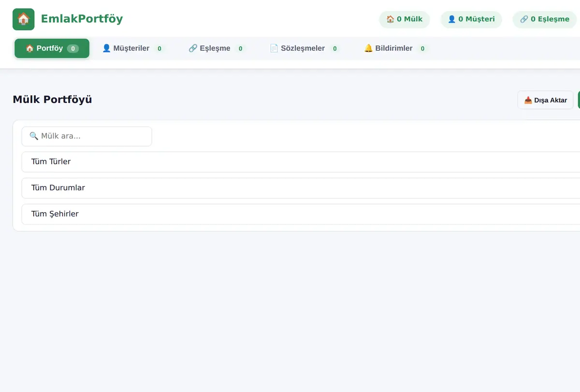Click the 0 Eşleşme summary pill
Screen dimensions: 580x392
pos(545,19)
